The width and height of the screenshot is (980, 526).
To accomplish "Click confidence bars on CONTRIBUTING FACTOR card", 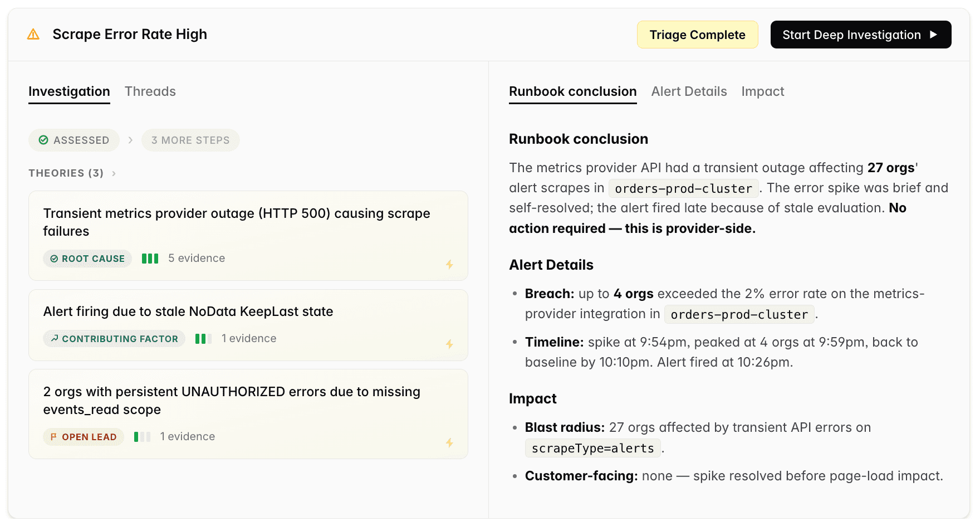I will [x=203, y=338].
